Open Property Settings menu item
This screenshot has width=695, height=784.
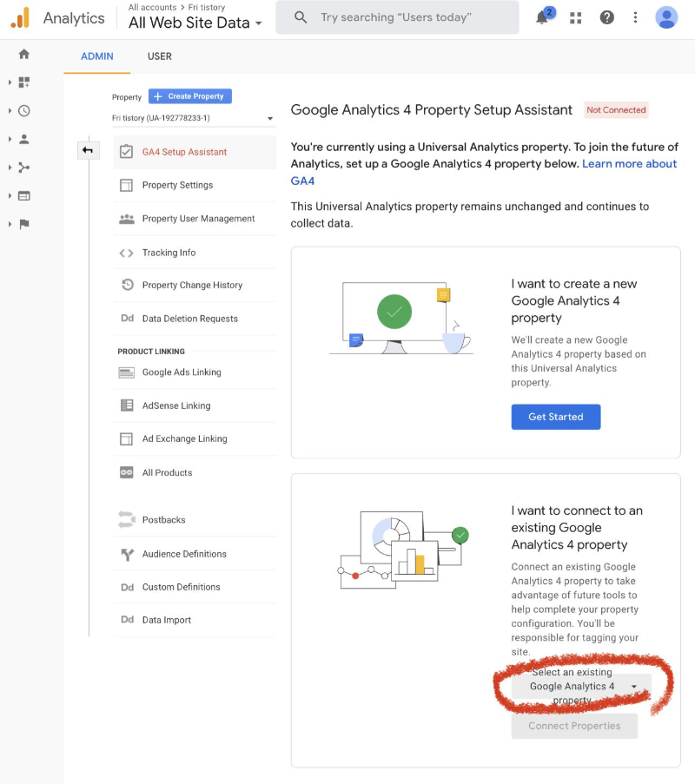pos(195,186)
